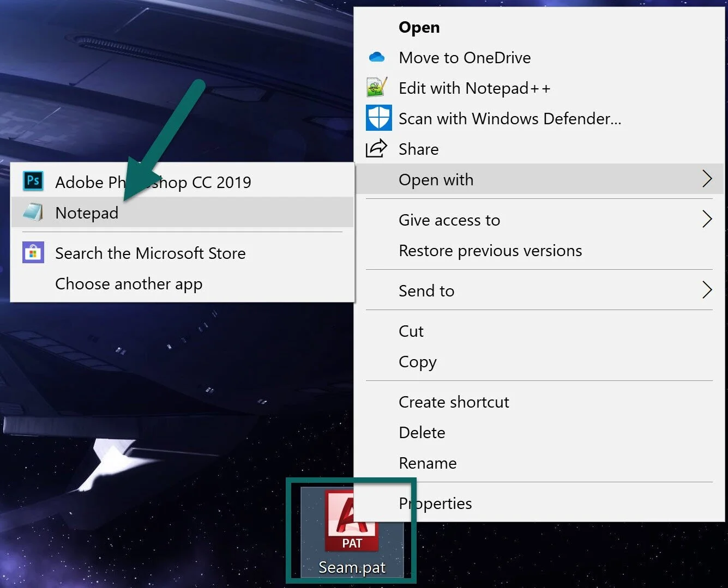Click the Notepad++ icon in context menu

[x=377, y=87]
